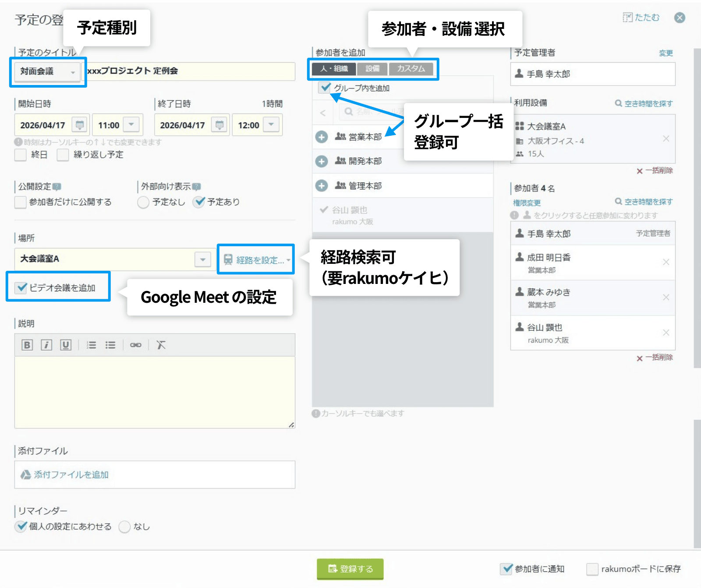Clear formatting with the eraser icon
The height and width of the screenshot is (588, 701).
(161, 345)
